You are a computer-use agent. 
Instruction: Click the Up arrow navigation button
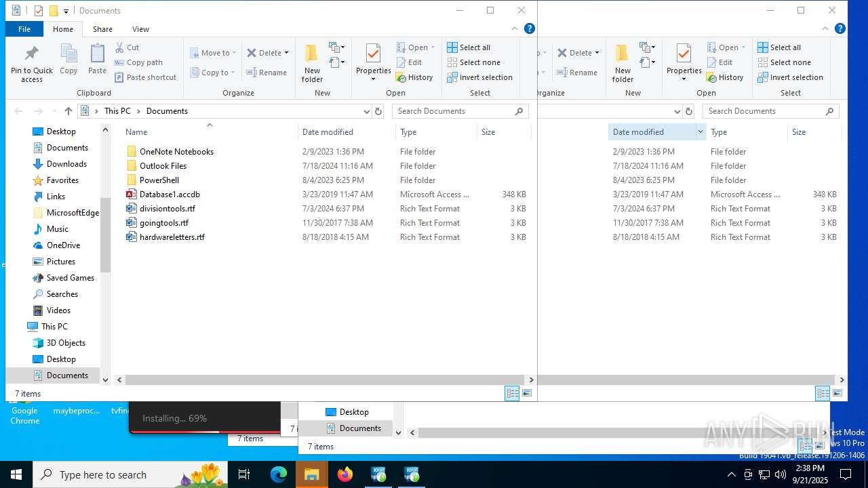point(68,111)
